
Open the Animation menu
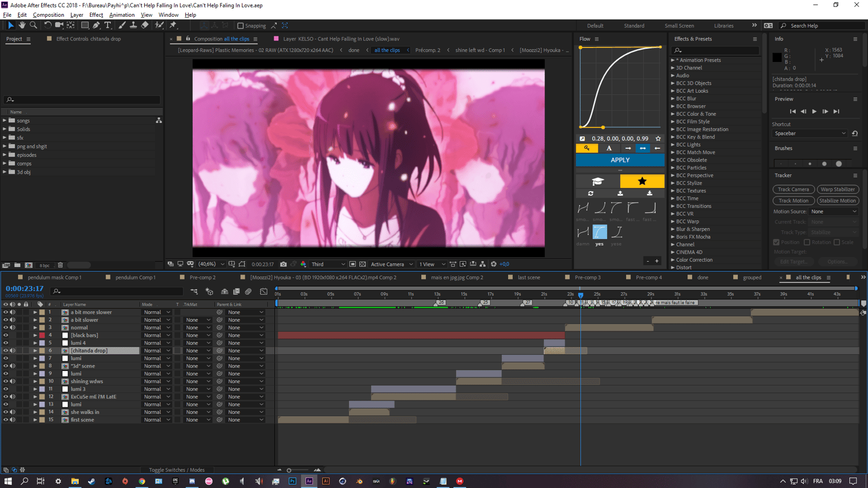(122, 15)
